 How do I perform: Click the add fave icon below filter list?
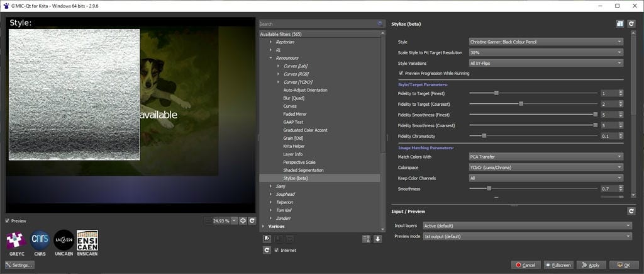pos(267,239)
